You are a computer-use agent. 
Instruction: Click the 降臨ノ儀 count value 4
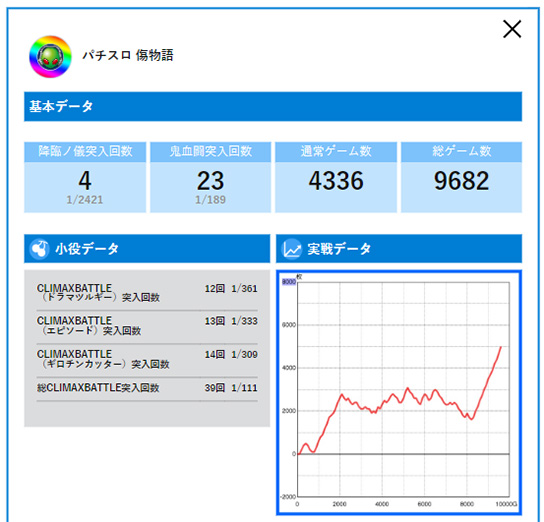click(85, 181)
